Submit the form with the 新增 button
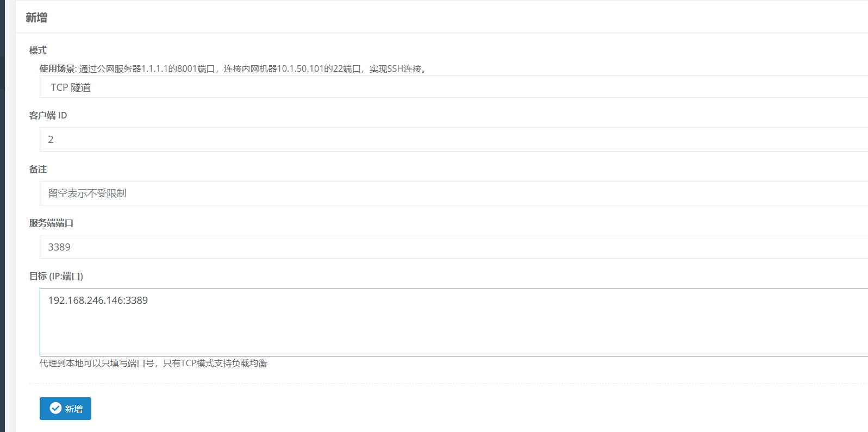The image size is (868, 432). [65, 409]
